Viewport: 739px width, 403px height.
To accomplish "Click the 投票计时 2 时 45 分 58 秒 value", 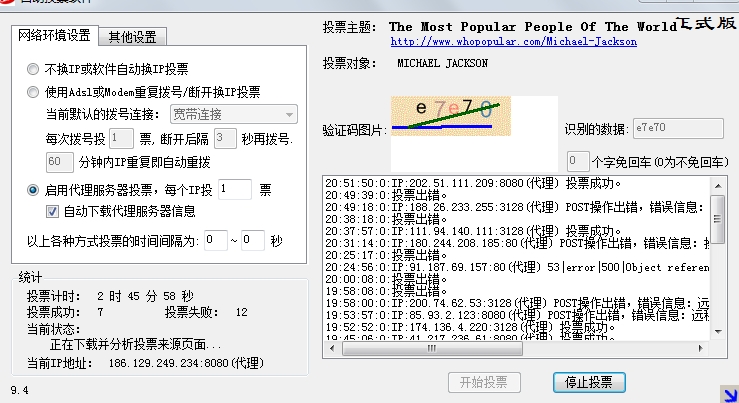I will [145, 296].
